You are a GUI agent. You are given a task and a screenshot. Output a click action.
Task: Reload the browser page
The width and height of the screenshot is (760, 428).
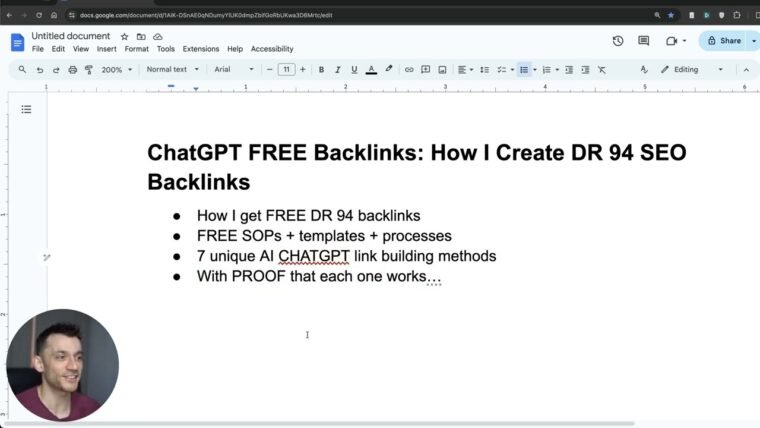point(39,15)
